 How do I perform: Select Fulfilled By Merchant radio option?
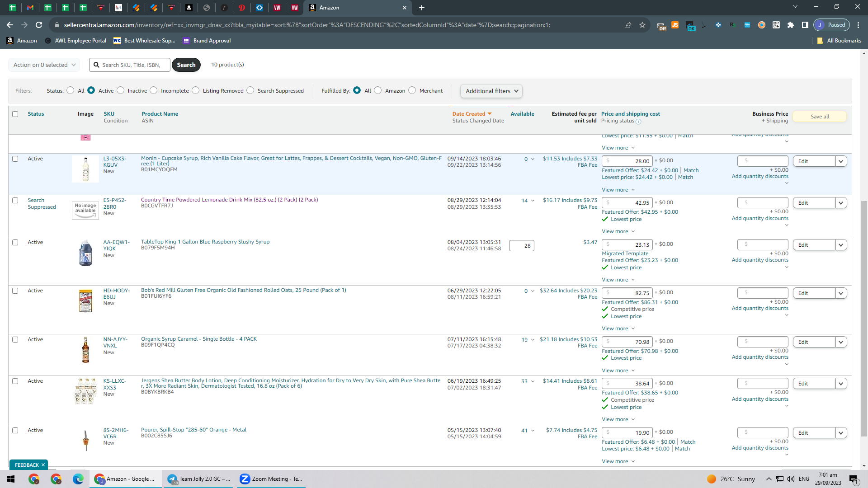[x=412, y=90]
